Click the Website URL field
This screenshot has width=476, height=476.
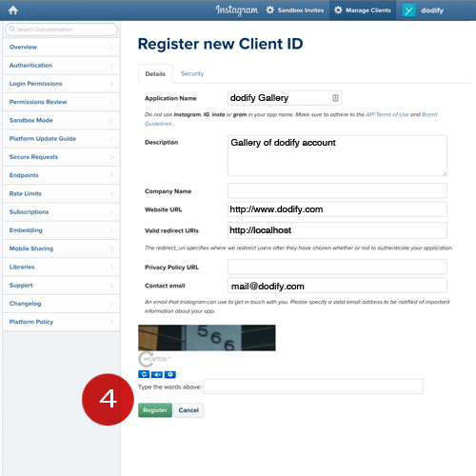click(x=337, y=209)
